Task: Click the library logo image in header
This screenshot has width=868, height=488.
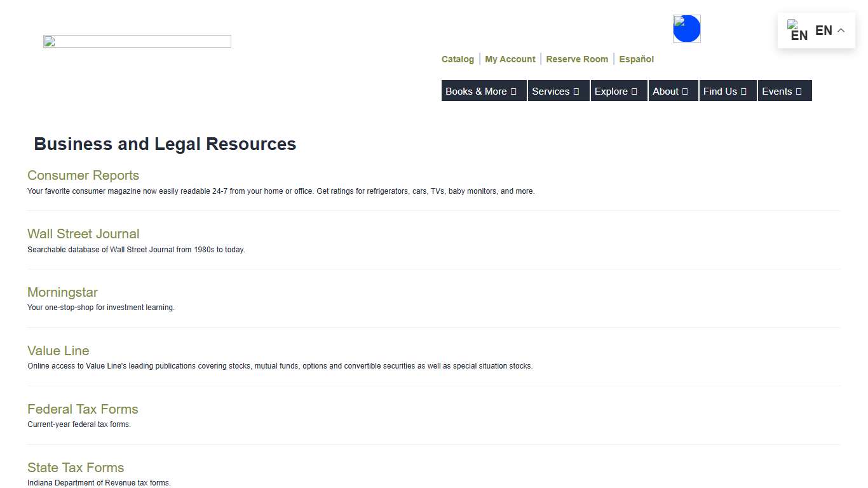Action: (137, 41)
